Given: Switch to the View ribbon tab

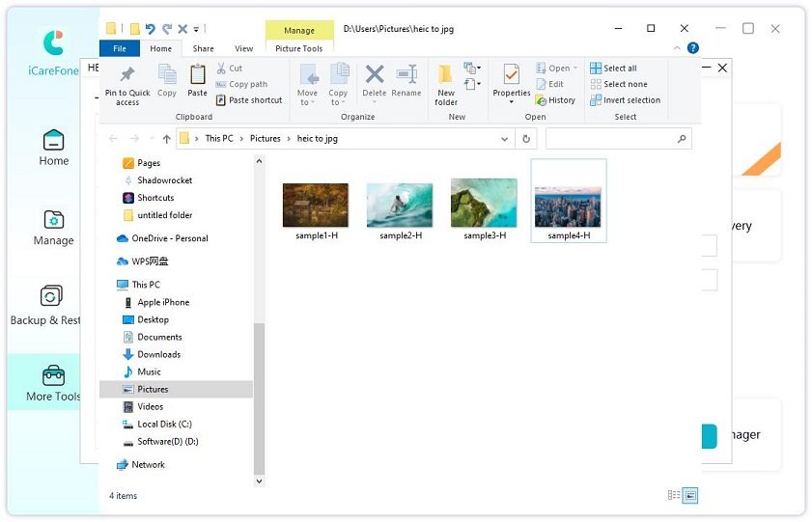Looking at the screenshot, I should [x=243, y=48].
